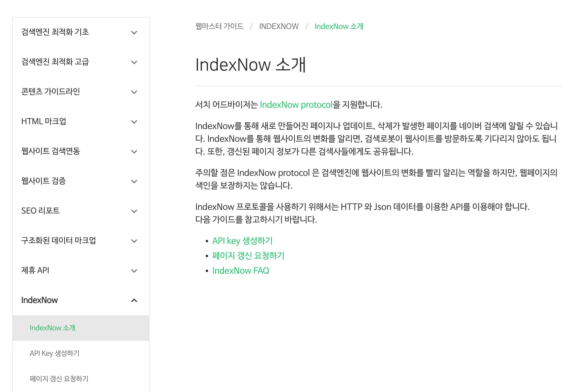Go to 웹마스터 가이드 via breadcrumb
Screen dimensions: 577x392
click(x=219, y=26)
